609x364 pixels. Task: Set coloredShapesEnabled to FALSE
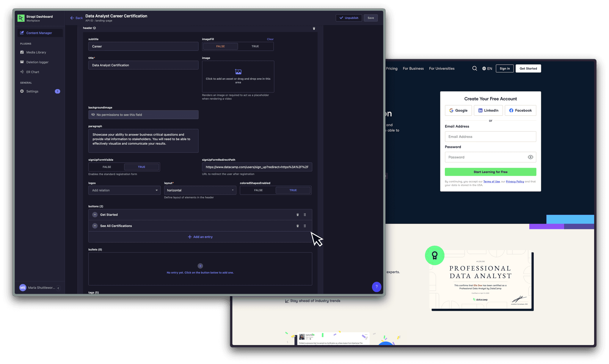[x=258, y=190]
